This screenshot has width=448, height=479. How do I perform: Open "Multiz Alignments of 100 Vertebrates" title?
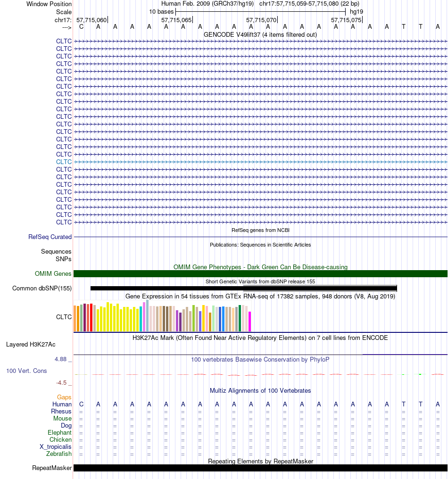260,391
